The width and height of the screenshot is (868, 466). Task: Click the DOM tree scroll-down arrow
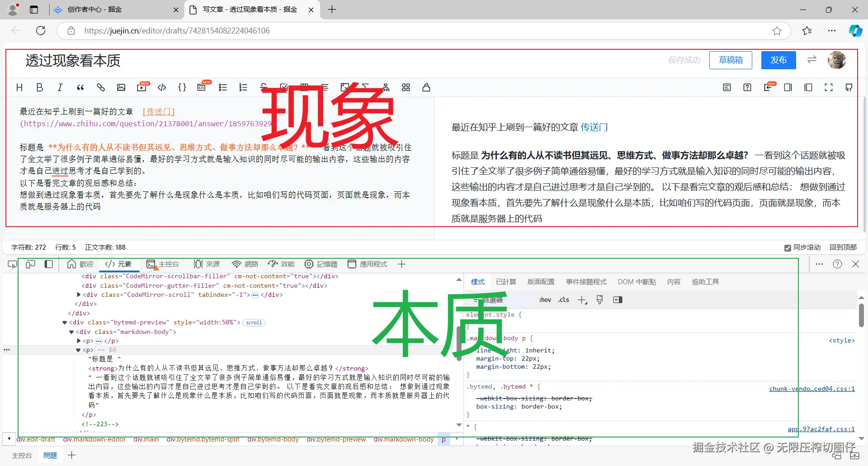click(459, 425)
